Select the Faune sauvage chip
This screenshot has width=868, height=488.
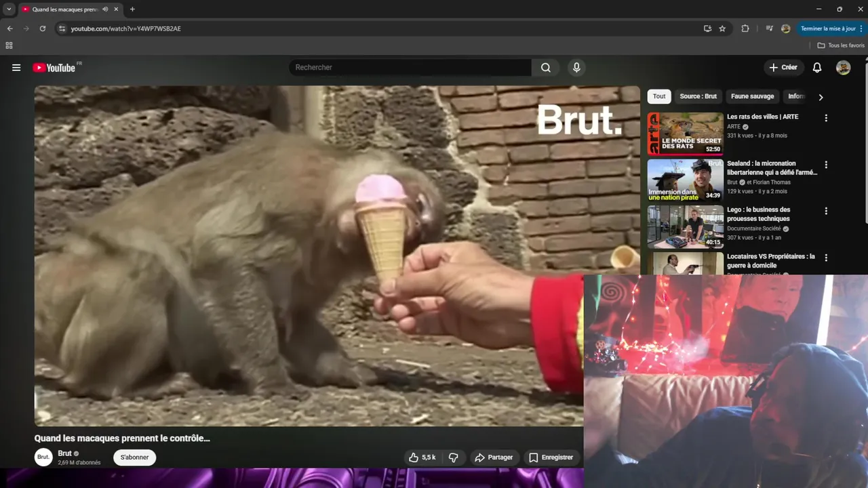(752, 96)
